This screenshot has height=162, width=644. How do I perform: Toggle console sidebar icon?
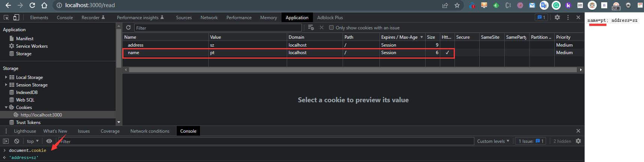coord(6,141)
